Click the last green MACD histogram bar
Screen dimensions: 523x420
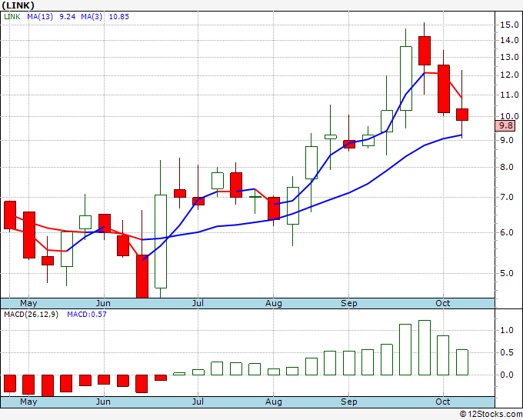coord(462,362)
